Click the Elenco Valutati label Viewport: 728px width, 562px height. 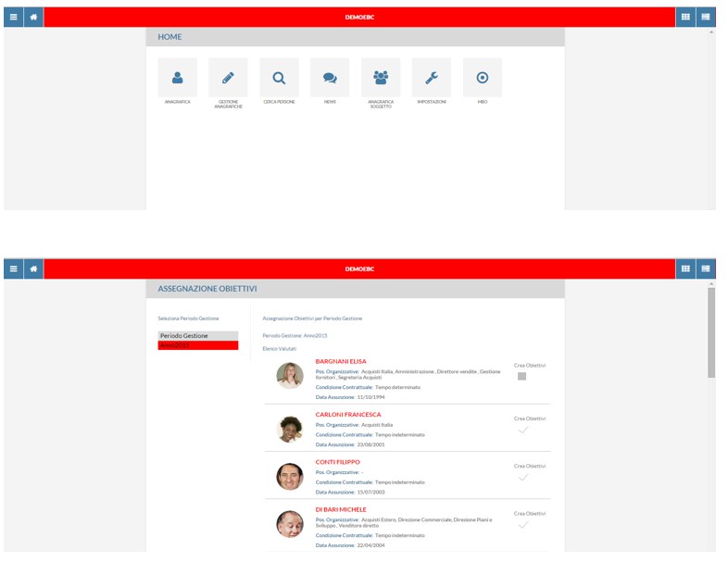[x=279, y=348]
